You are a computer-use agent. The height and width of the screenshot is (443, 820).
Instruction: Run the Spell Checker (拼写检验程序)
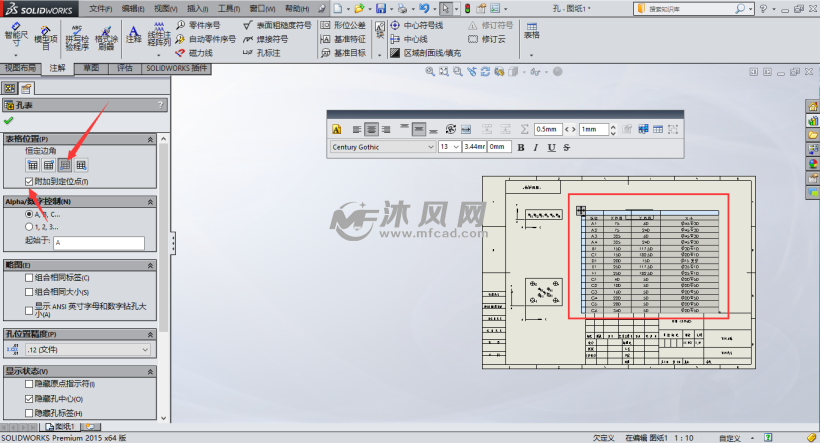(76, 38)
